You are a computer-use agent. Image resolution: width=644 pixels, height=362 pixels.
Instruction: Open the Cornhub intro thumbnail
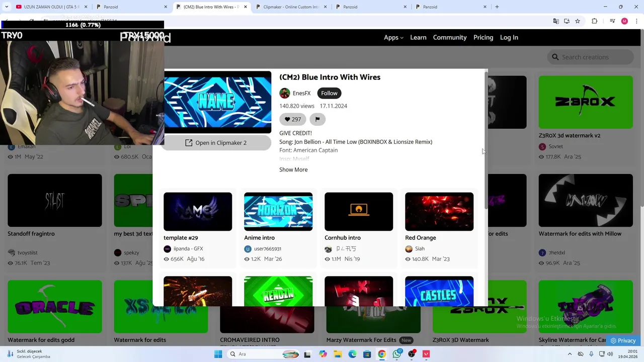click(x=359, y=212)
